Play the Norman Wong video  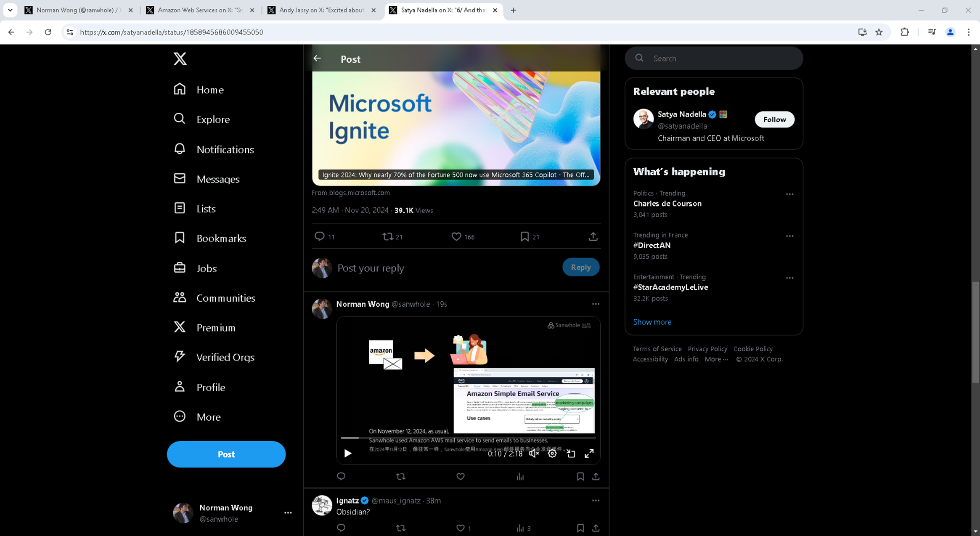tap(347, 453)
